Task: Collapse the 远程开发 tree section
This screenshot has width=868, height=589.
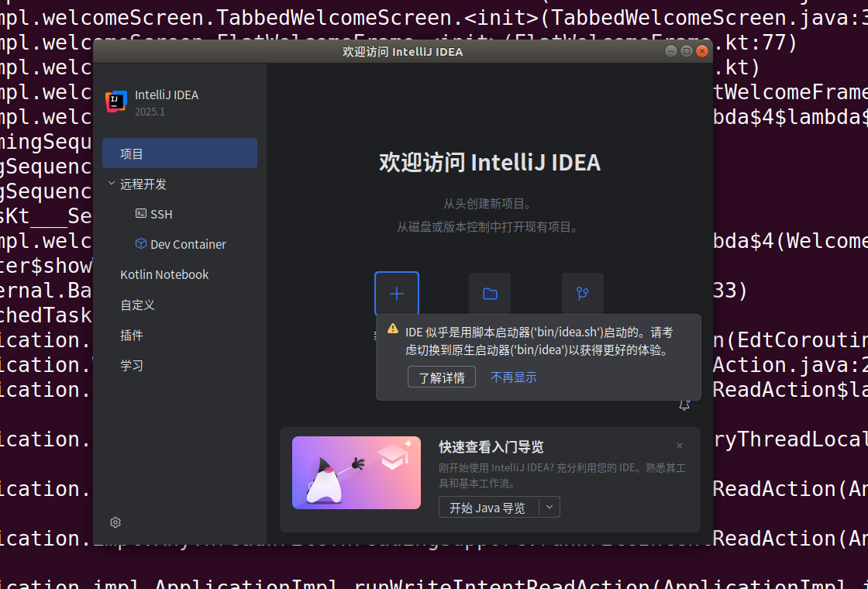Action: pyautogui.click(x=112, y=184)
